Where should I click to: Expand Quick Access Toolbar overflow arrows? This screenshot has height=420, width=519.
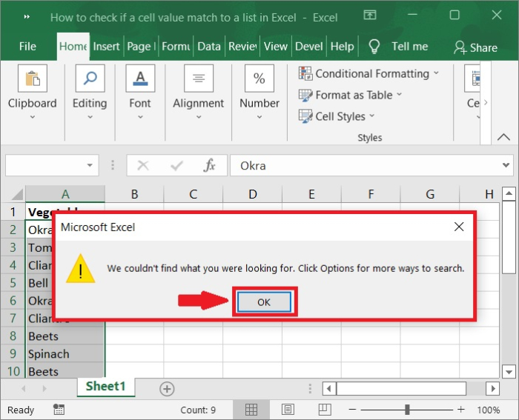[x=27, y=16]
